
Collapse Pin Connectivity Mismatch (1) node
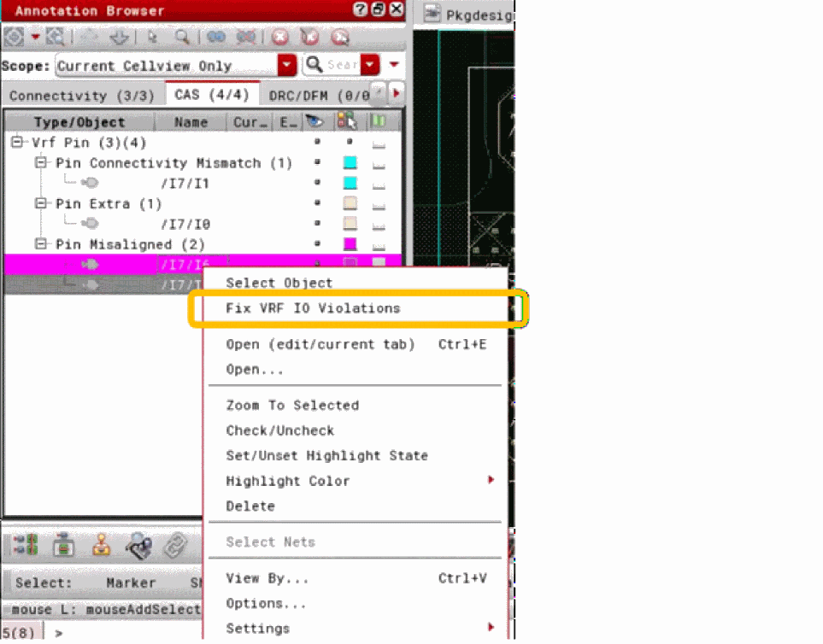point(42,162)
